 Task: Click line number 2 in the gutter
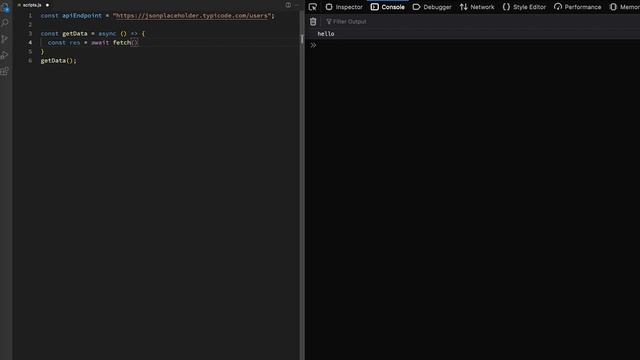coord(30,24)
